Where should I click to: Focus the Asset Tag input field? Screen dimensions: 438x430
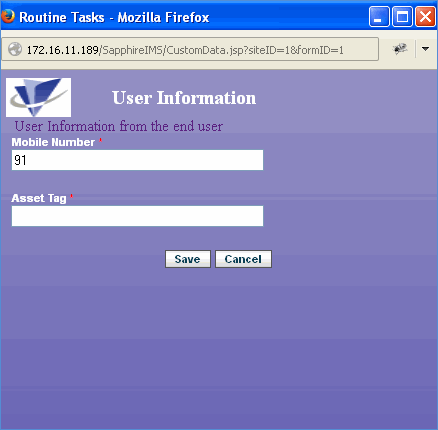pyautogui.click(x=137, y=216)
